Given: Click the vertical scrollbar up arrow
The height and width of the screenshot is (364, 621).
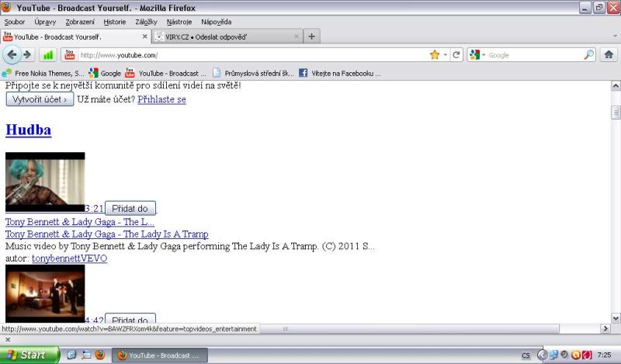Looking at the screenshot, I should [x=616, y=85].
